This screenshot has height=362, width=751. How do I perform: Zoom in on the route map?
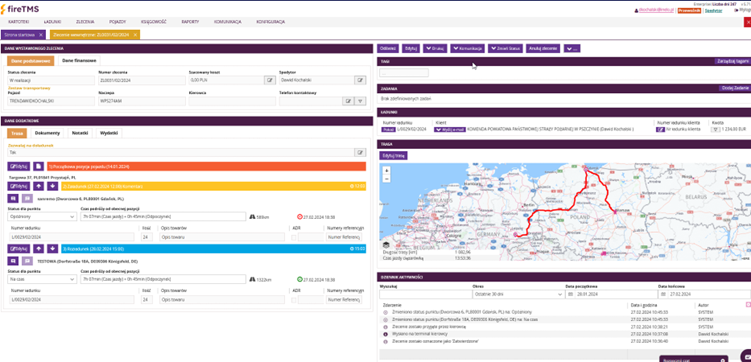[387, 170]
